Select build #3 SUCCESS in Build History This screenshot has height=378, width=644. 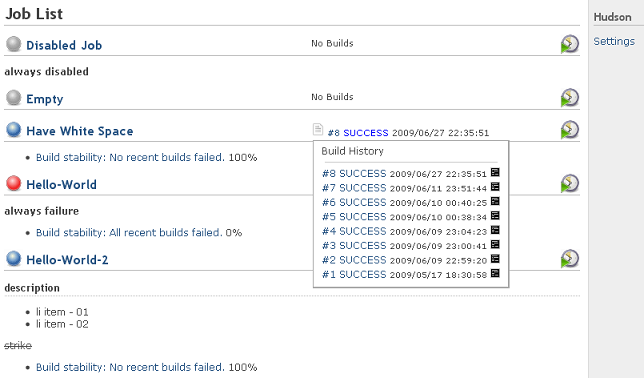click(x=354, y=246)
